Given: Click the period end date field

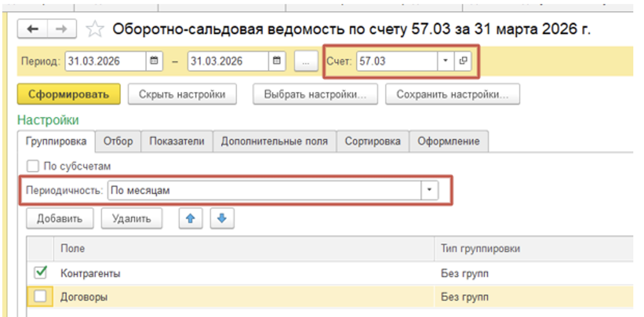Looking at the screenshot, I should 228,61.
